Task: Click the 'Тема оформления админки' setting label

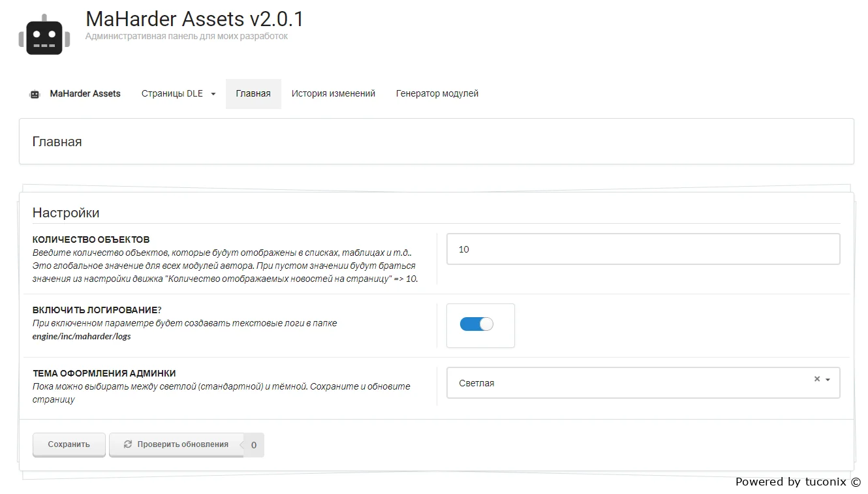Action: (104, 373)
